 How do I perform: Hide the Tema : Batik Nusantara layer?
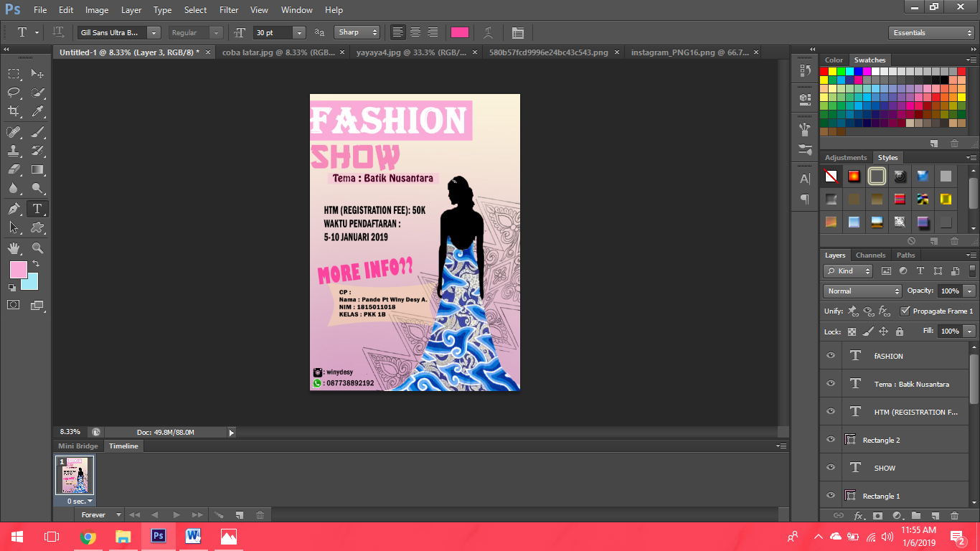[x=831, y=384]
